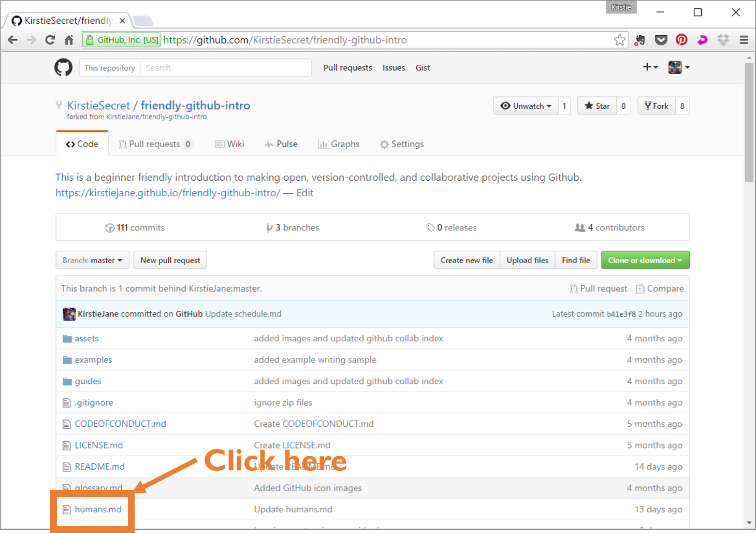
Task: Click the repository search field
Action: click(226, 68)
